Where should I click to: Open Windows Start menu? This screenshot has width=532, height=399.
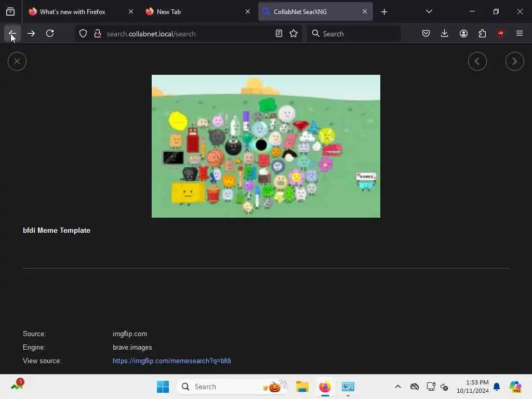[163, 387]
